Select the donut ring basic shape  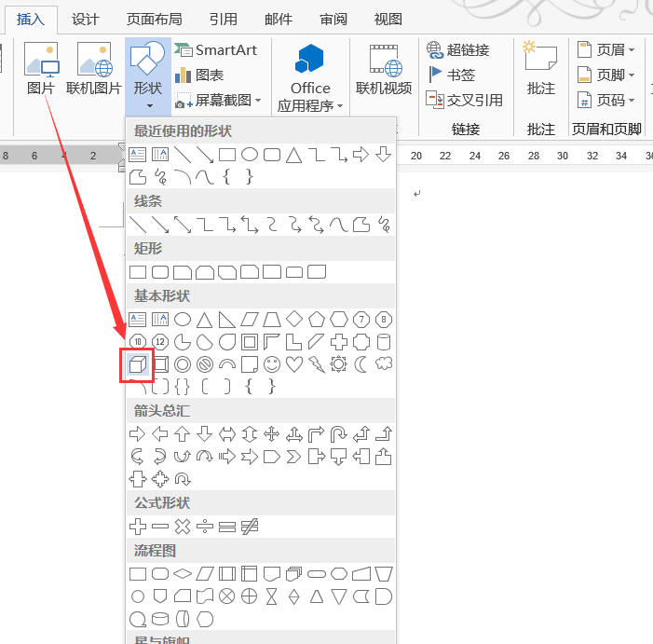coord(182,364)
